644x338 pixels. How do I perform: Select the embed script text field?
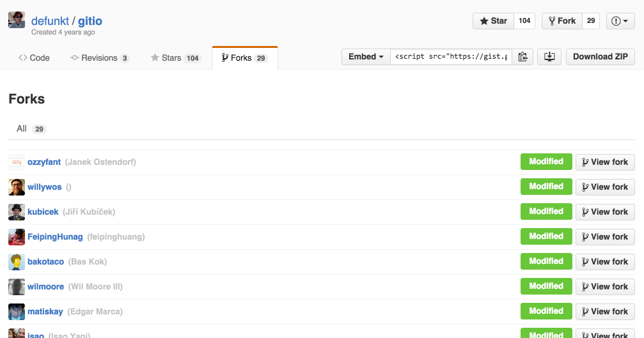451,57
